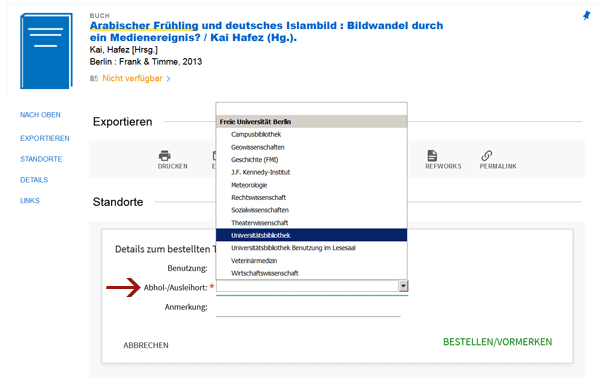The width and height of the screenshot is (600, 378).
Task: Navigate to Standorte in the sidebar
Action: pyautogui.click(x=41, y=159)
